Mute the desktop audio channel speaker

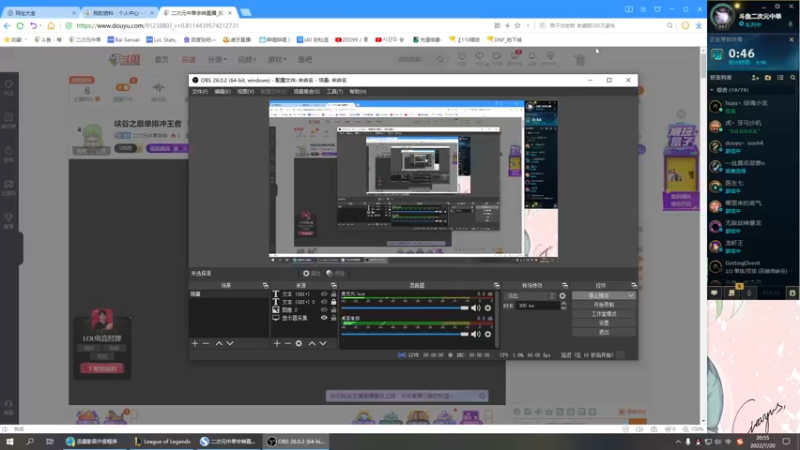click(476, 334)
